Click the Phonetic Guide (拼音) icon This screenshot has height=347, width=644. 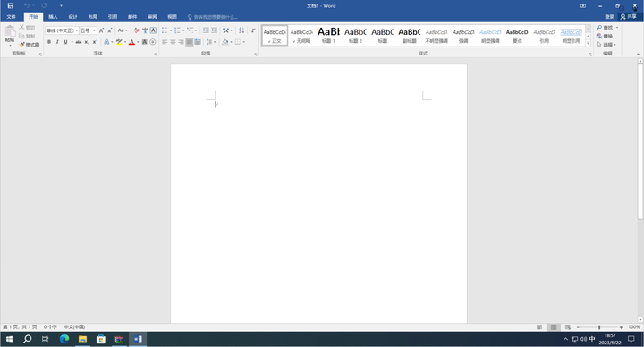(x=145, y=30)
